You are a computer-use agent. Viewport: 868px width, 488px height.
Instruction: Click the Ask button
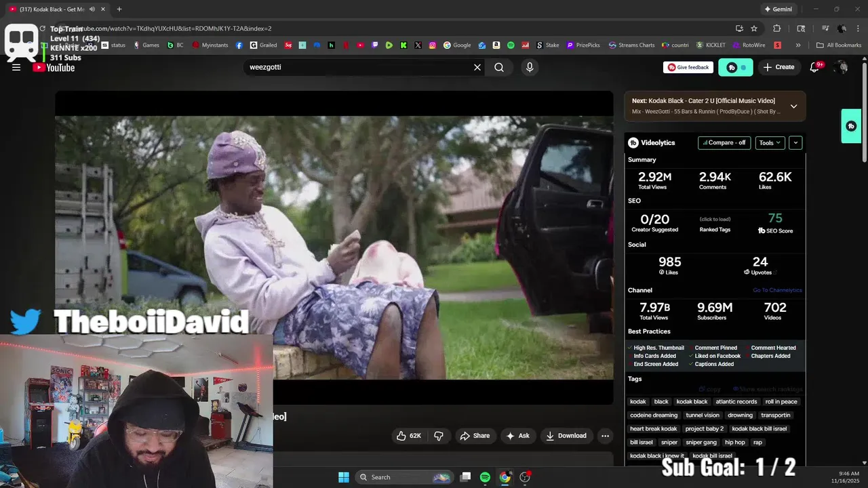[x=517, y=436]
